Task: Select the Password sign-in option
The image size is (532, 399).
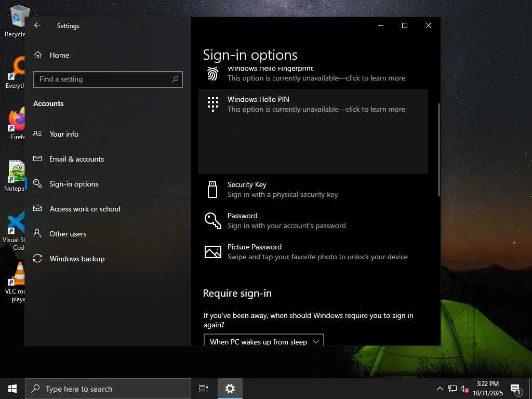Action: click(313, 221)
